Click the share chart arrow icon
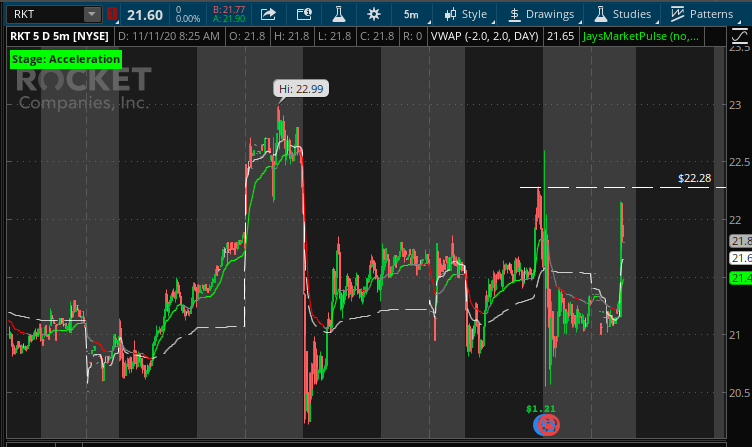This screenshot has height=447, width=752. [x=268, y=14]
